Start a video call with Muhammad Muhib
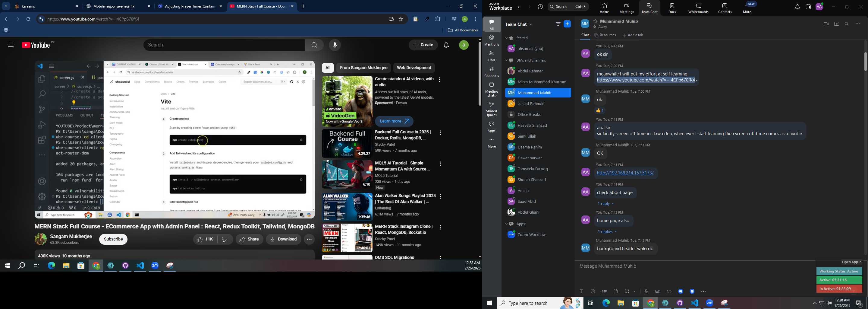 coord(826,24)
